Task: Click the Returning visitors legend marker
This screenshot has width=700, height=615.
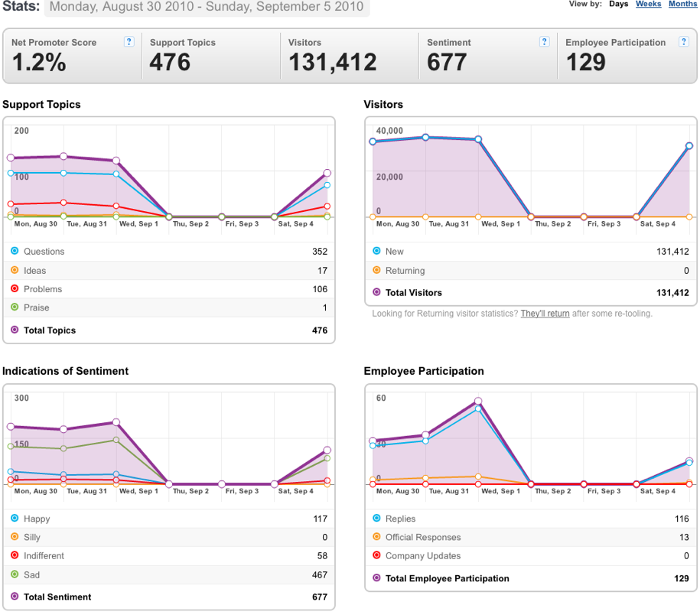Action: point(377,270)
